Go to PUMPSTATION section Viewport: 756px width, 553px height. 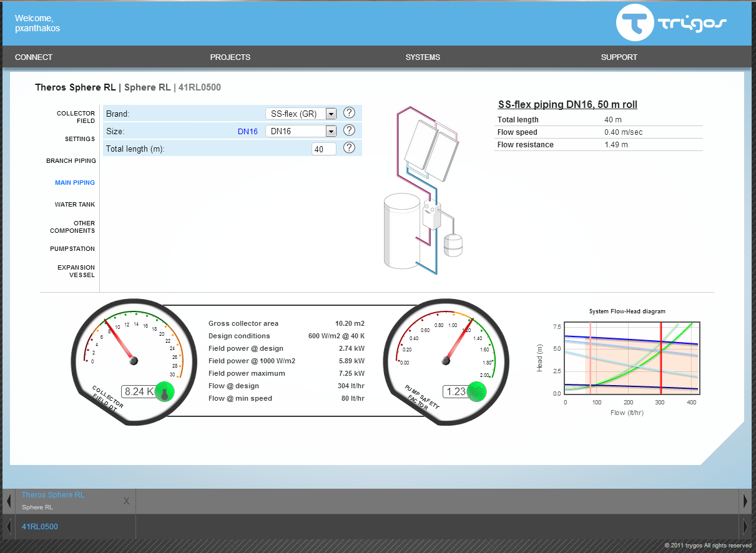pos(72,249)
